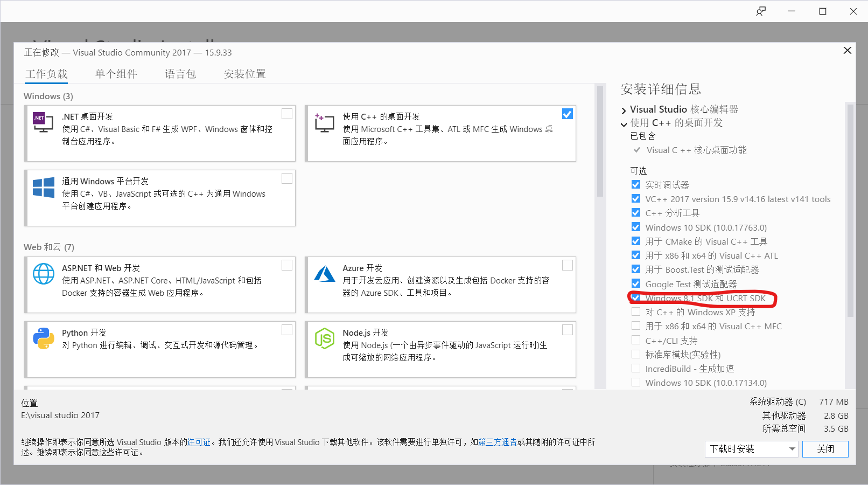Image resolution: width=868 pixels, height=485 pixels.
Task: Close the modify dialog with the X
Action: pos(847,50)
